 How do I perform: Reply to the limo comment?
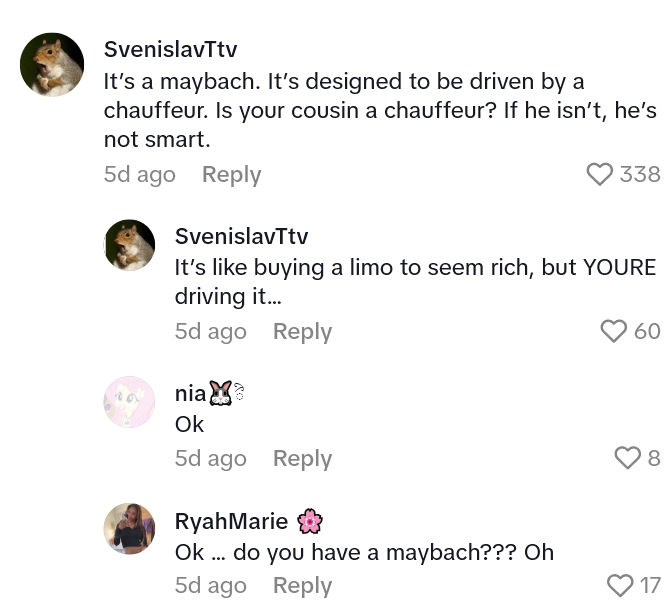(x=302, y=331)
